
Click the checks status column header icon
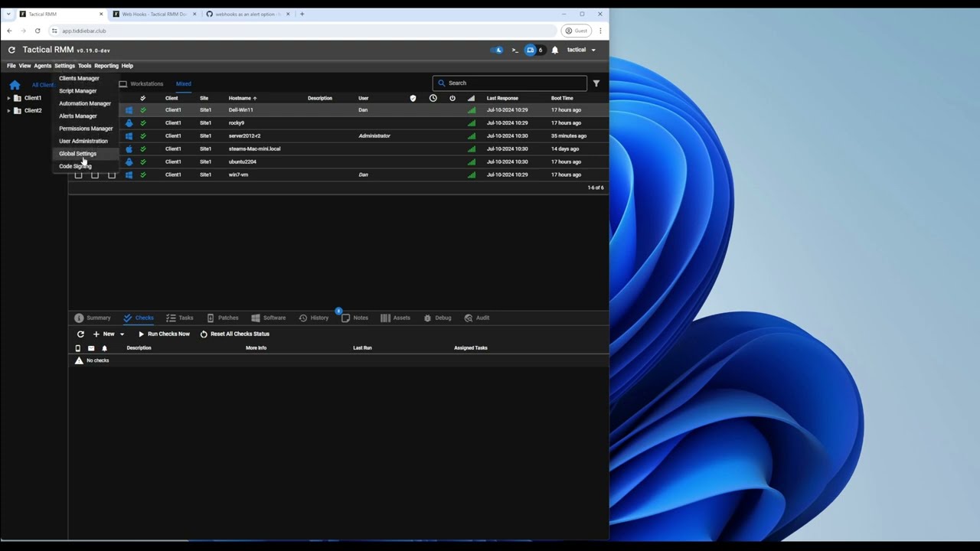[142, 98]
